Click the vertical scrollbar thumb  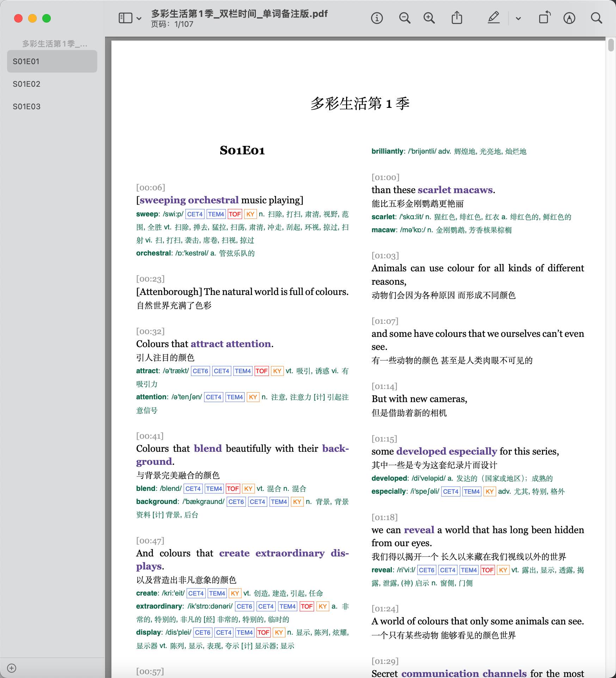(x=611, y=45)
